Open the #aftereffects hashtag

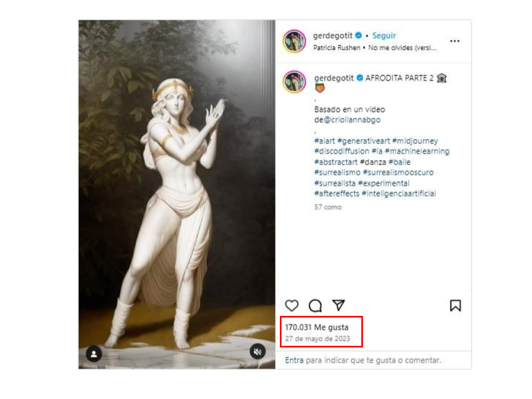tap(336, 194)
